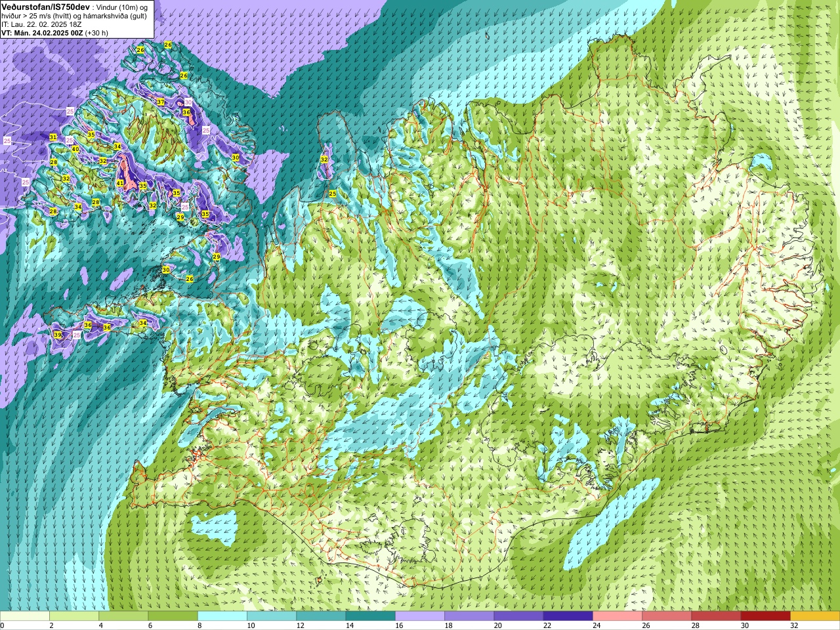This screenshot has height=630, width=840.
Task: Click the yellow 25 gust label
Action: (x=333, y=194)
